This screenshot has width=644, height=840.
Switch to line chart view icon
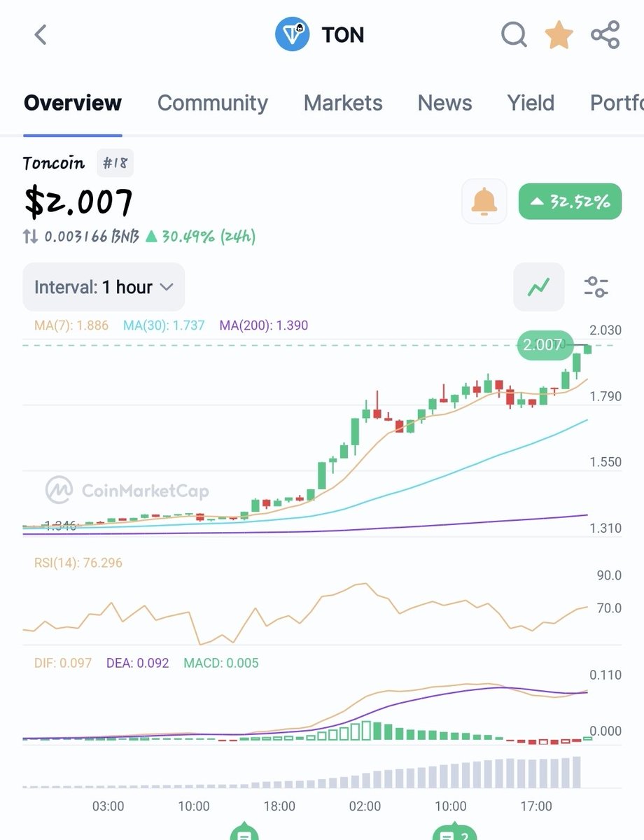[x=539, y=286]
